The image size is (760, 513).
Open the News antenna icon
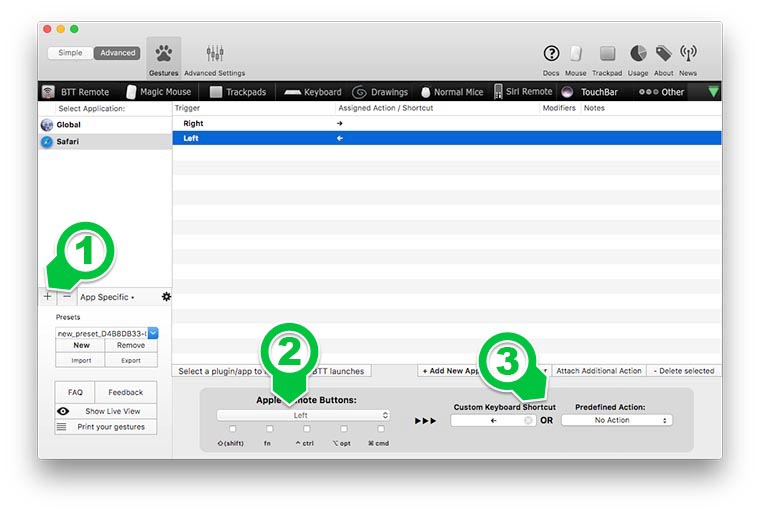click(x=688, y=58)
